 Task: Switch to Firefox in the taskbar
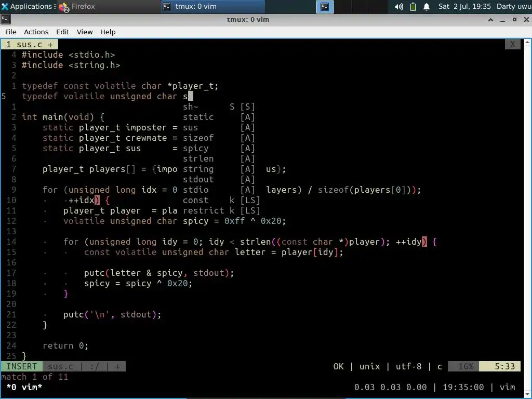77,6
